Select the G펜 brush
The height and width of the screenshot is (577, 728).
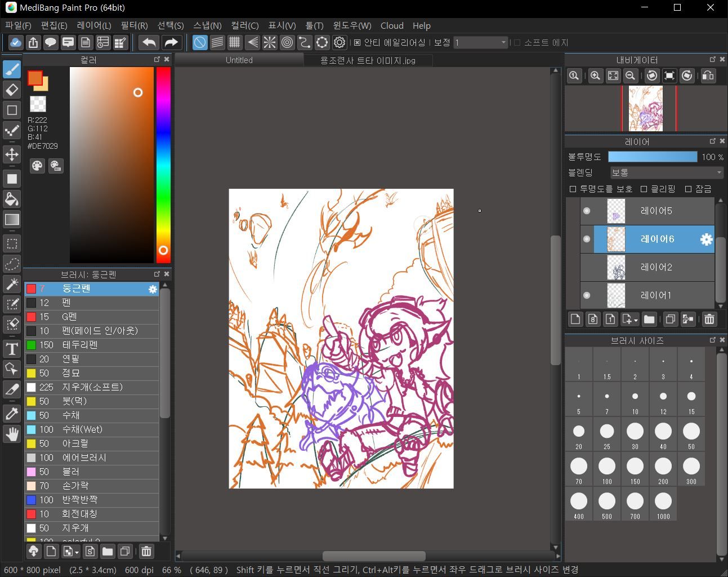[x=92, y=317]
